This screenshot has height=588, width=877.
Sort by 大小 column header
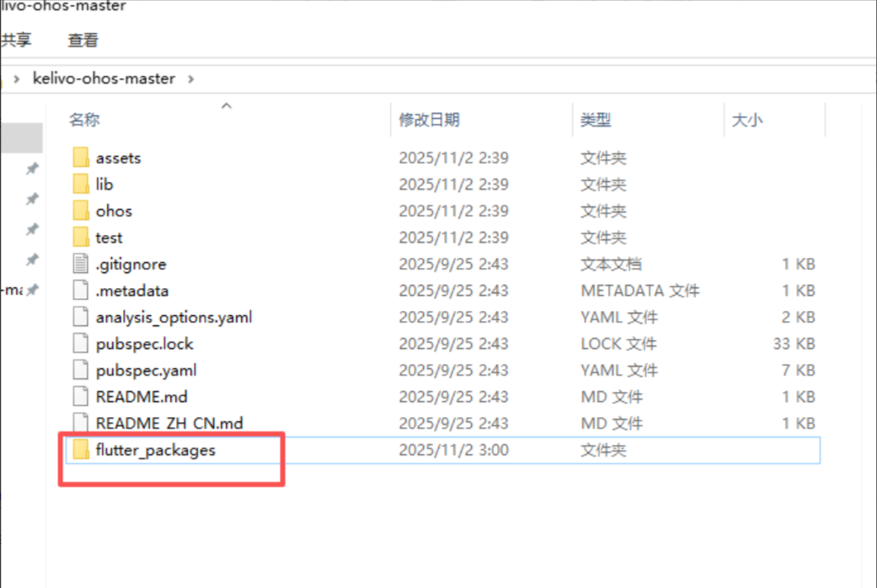click(747, 120)
